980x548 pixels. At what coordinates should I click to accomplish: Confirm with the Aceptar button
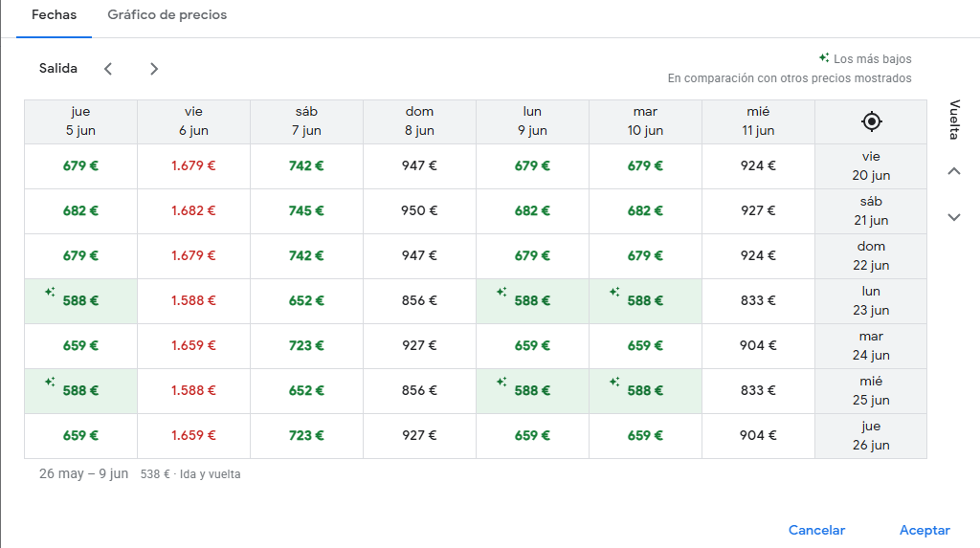point(924,530)
